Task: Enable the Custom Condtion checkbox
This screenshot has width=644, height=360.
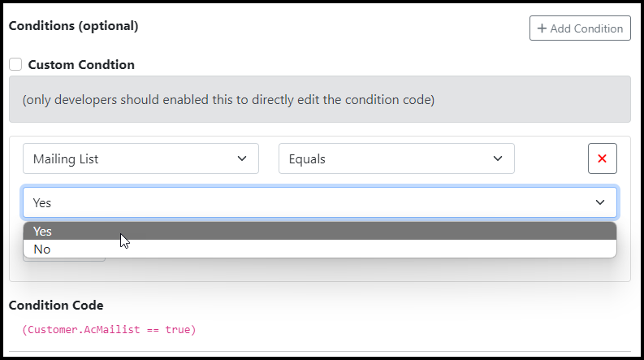Action: click(x=15, y=64)
